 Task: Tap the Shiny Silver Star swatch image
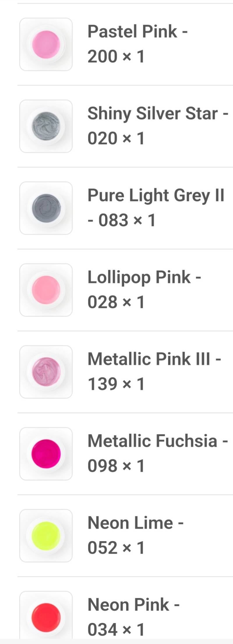[46, 126]
